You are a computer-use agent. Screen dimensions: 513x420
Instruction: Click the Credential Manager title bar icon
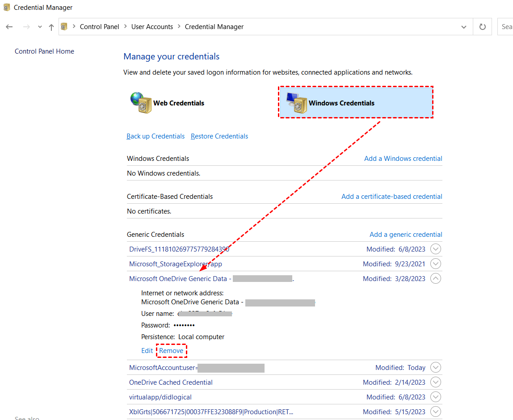click(x=7, y=7)
